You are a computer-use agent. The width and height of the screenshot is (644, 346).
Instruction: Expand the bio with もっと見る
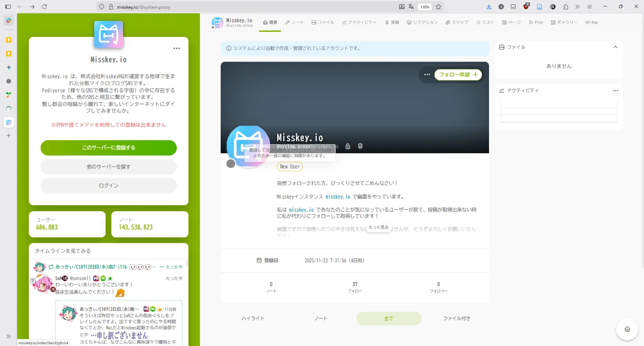tap(378, 228)
